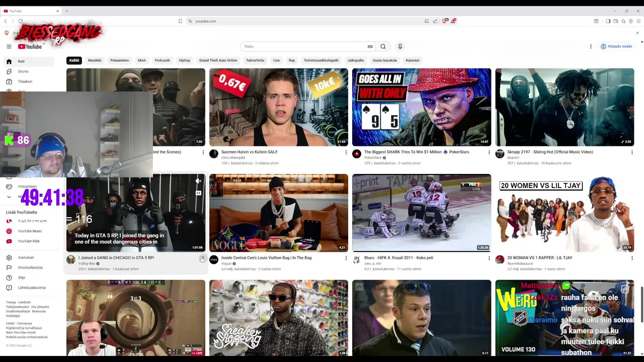Open Tilaukset in the sidebar

[29, 81]
